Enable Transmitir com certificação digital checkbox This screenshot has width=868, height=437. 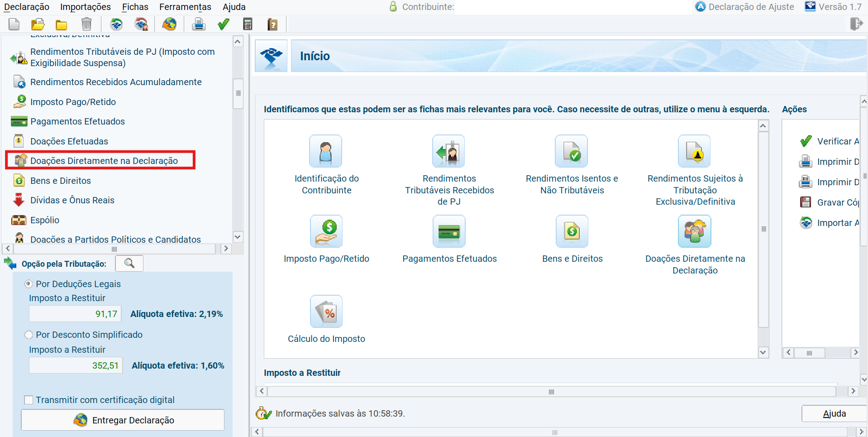coord(29,400)
